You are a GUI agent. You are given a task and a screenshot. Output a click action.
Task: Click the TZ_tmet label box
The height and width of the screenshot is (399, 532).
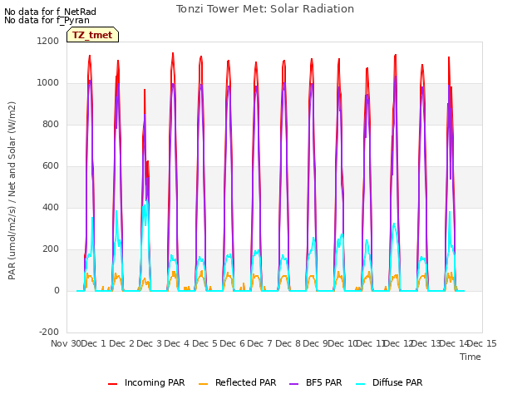(92, 35)
